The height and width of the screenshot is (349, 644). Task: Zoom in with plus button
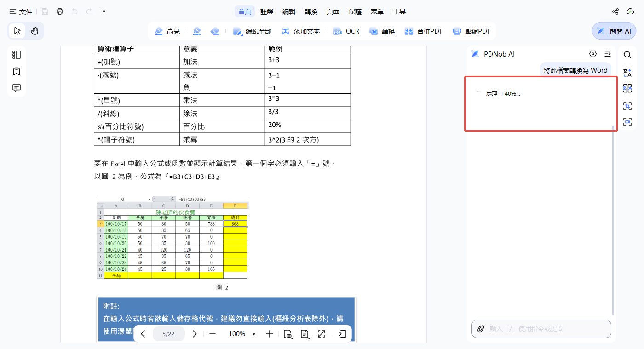point(270,334)
